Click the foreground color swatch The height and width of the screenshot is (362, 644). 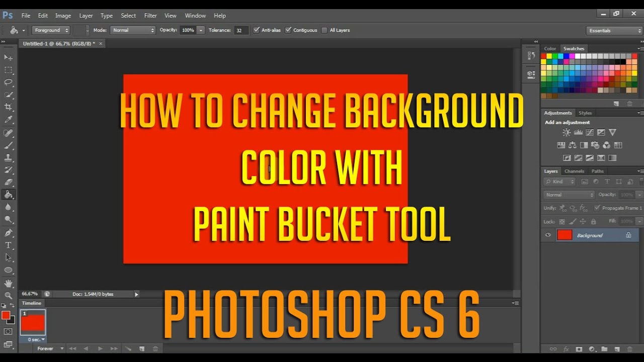click(6, 315)
